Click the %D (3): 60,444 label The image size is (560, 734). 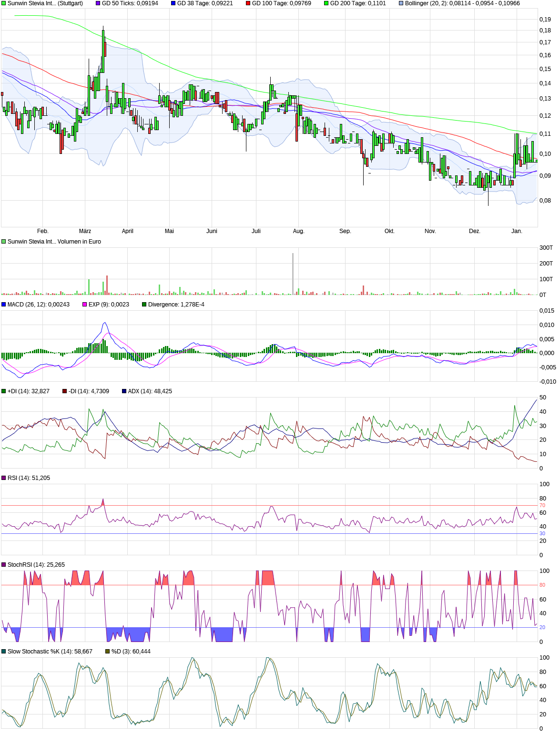pyautogui.click(x=131, y=652)
